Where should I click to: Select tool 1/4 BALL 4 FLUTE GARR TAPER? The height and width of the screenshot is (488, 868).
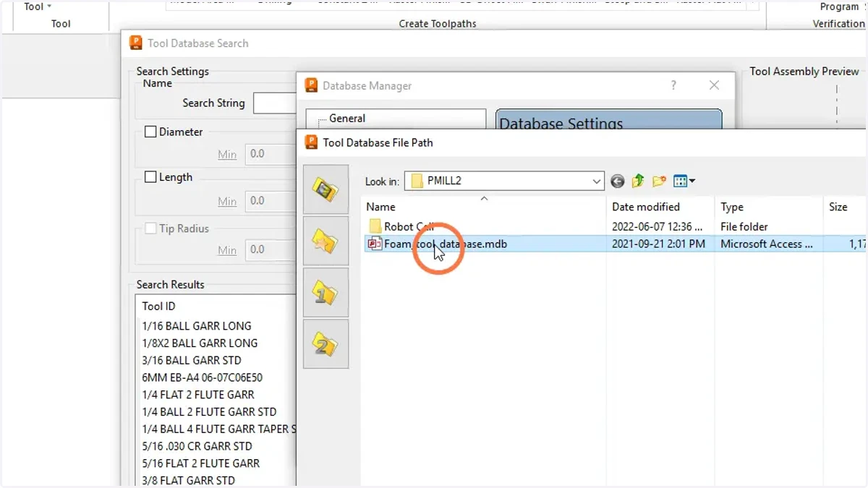[218, 429]
